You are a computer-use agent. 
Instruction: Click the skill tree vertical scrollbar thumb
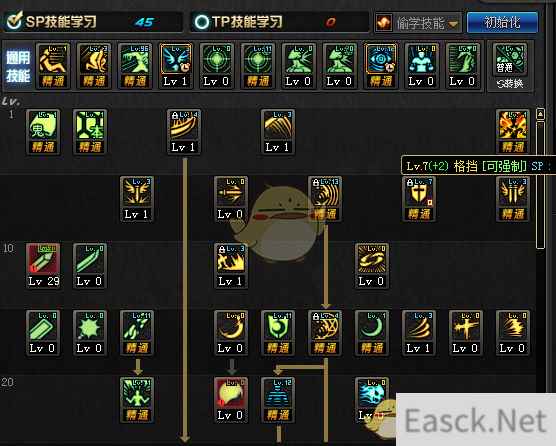(540, 184)
